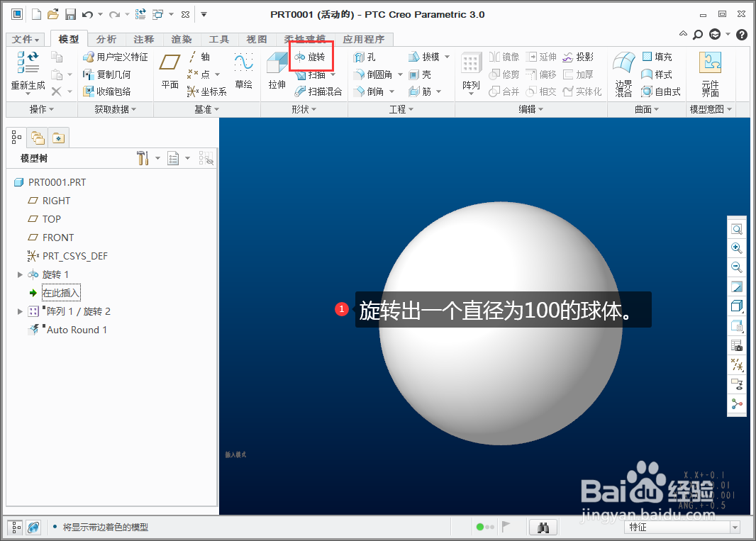
Task: Select the 倒圆角 (Round) tool
Action: coord(373,74)
